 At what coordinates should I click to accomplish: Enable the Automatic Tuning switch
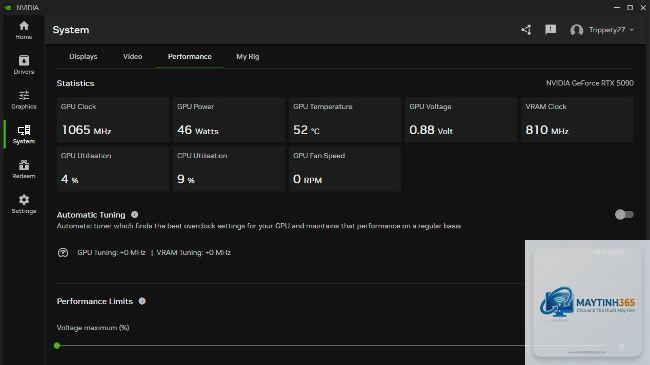(x=624, y=214)
